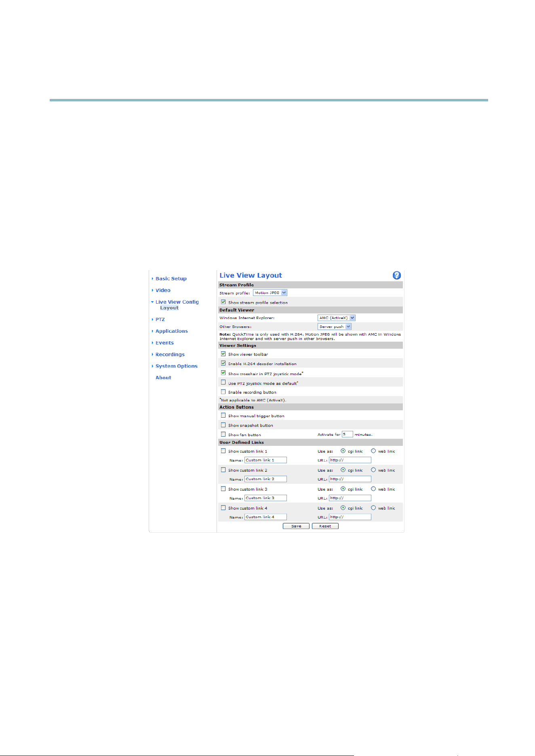Open the Stream profile dropdown
Viewport: 535px width, 756px height.
click(x=270, y=293)
